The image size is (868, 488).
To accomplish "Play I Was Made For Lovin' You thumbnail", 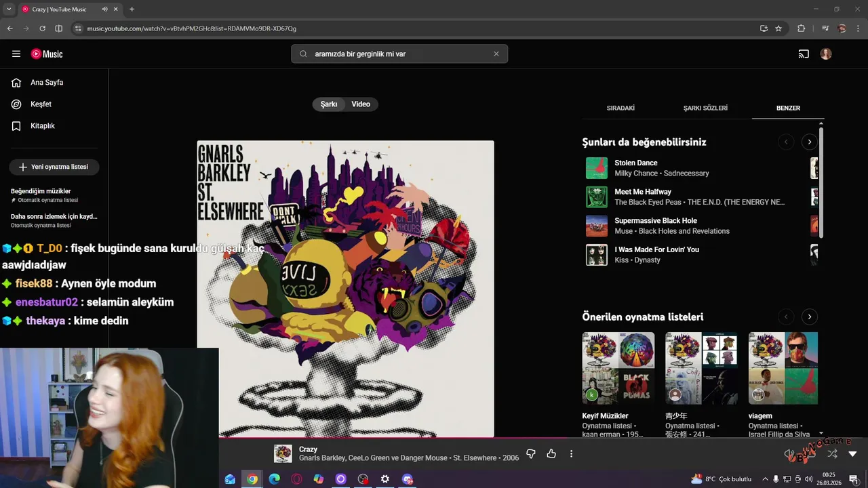I will click(x=597, y=255).
